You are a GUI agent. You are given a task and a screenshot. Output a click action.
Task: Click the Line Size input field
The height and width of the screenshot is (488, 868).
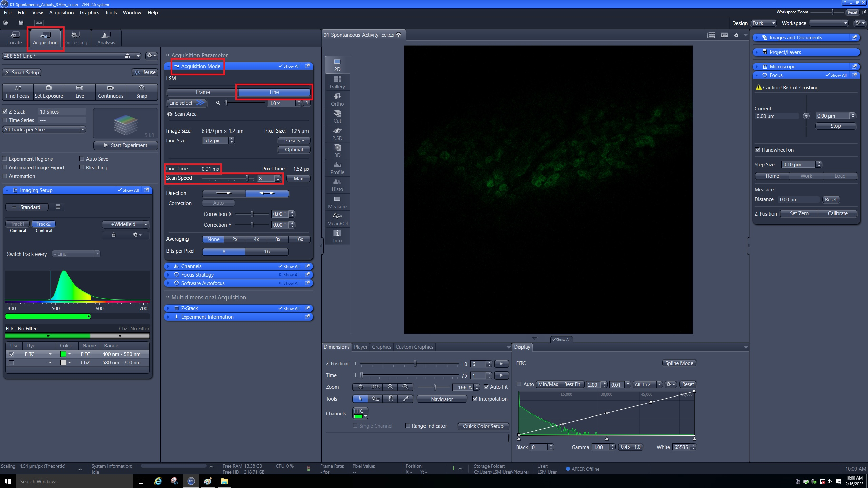click(215, 140)
